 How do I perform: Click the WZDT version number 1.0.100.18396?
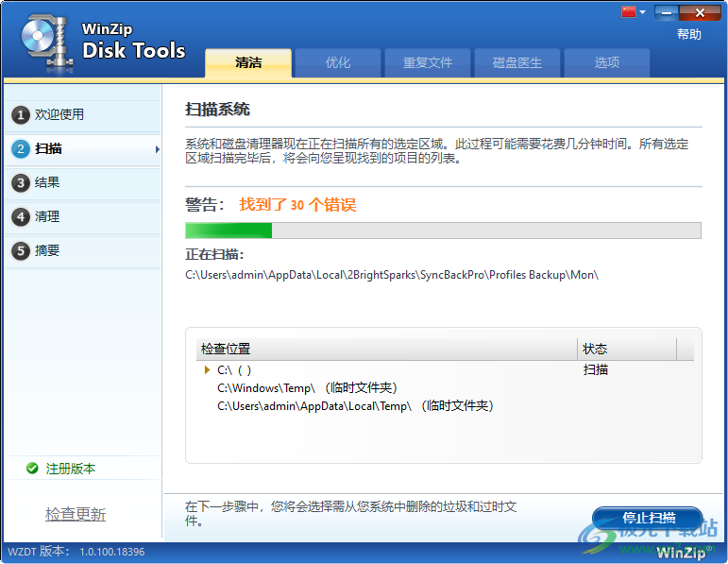[x=112, y=552]
